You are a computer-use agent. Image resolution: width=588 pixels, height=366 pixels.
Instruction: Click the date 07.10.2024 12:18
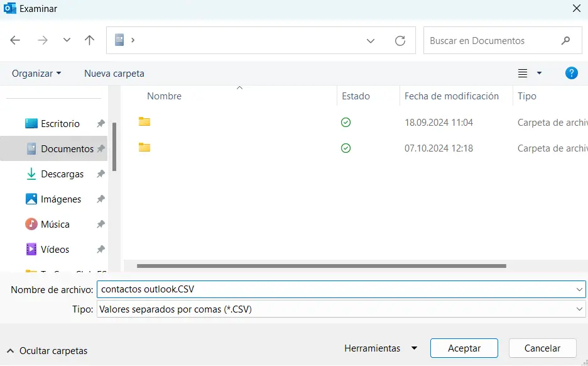[x=438, y=148]
